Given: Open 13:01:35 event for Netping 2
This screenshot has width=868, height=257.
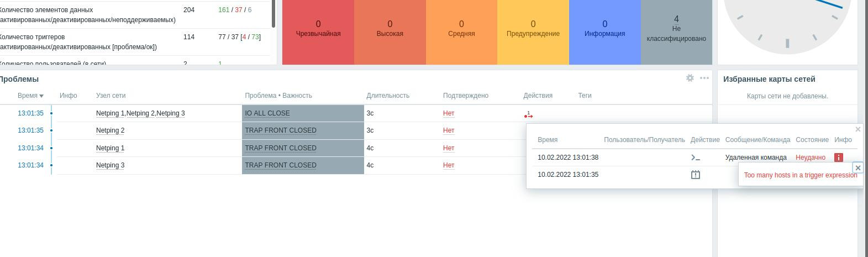Looking at the screenshot, I should coord(30,130).
